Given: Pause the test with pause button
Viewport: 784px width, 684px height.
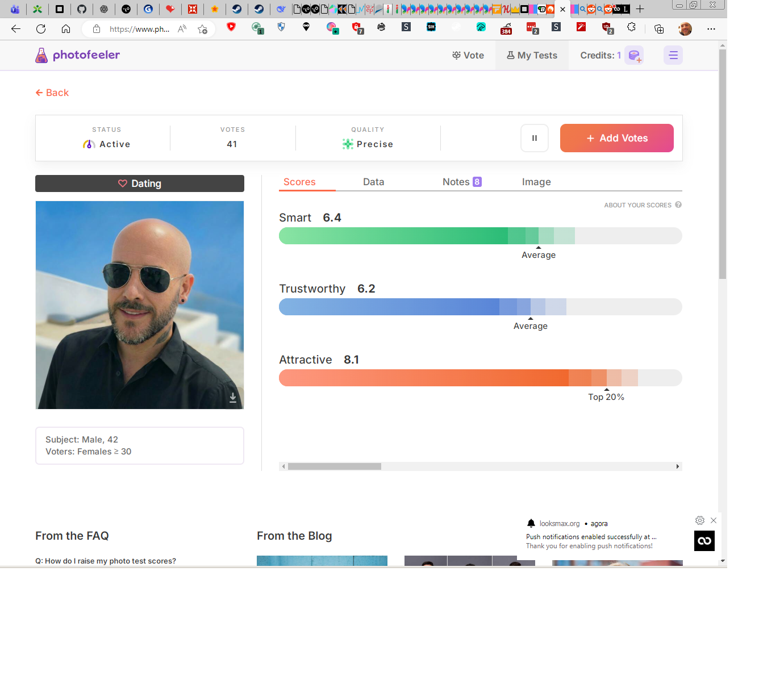Looking at the screenshot, I should (534, 138).
